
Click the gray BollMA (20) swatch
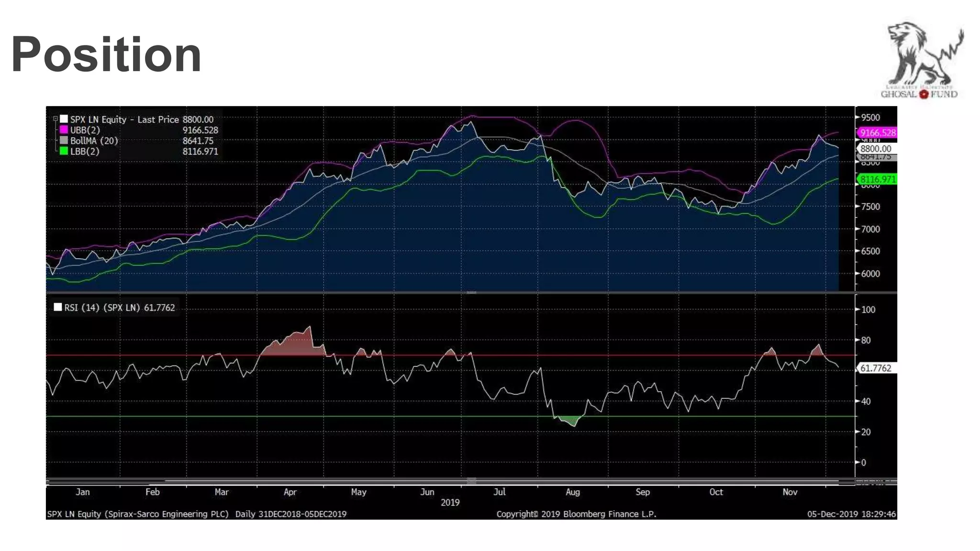(64, 140)
